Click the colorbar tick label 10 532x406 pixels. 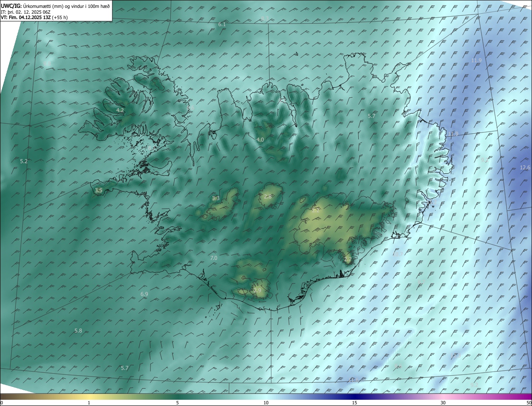[266, 403]
